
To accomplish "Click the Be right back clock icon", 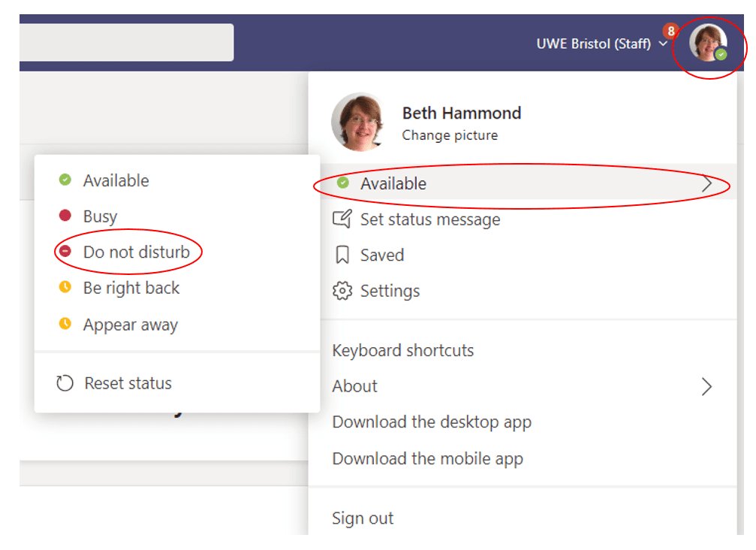I will coord(65,287).
